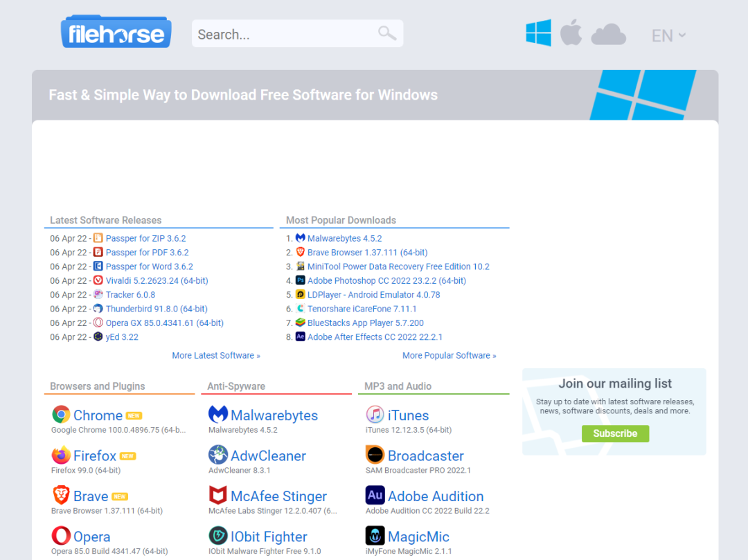Select the cloud web apps icon
This screenshot has width=748, height=560.
point(608,34)
